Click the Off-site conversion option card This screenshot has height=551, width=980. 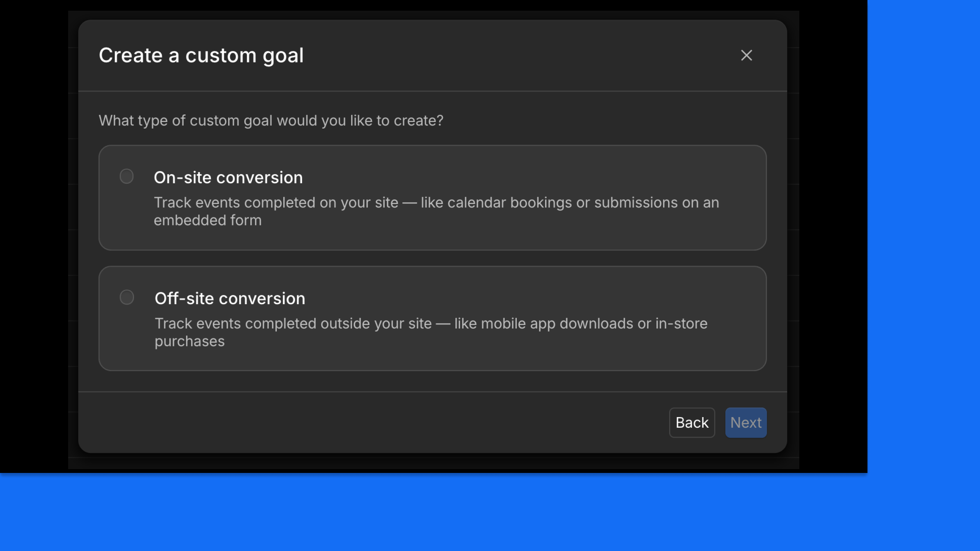433,318
